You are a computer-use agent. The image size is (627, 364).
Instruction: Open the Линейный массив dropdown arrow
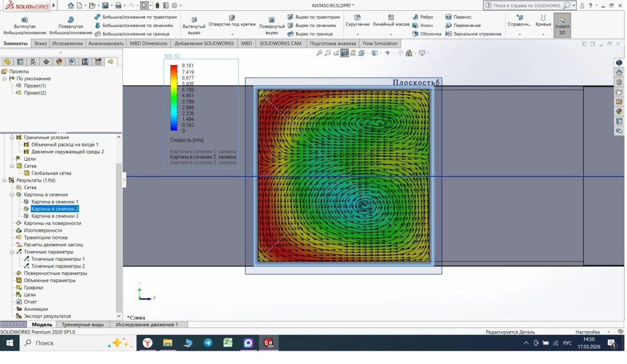click(390, 34)
